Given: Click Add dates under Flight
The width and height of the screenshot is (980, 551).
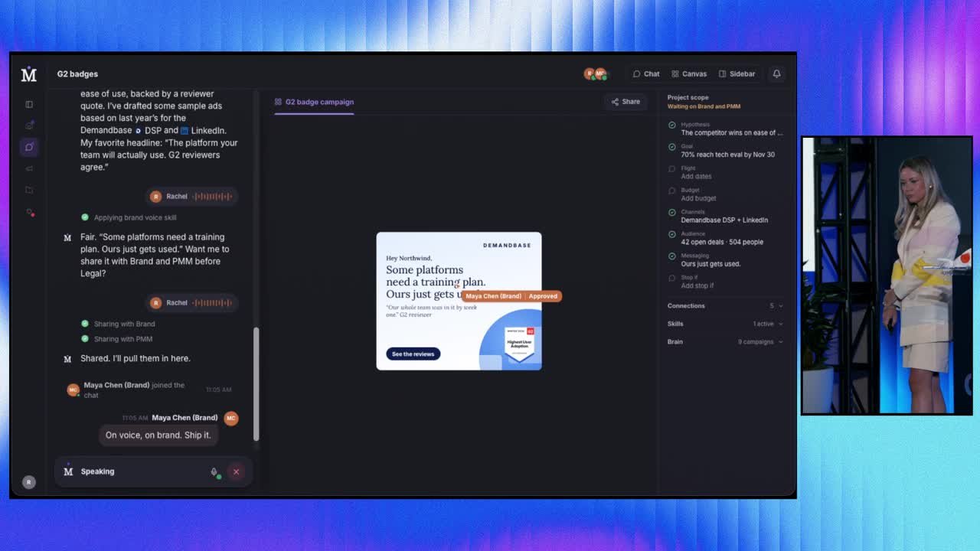Looking at the screenshot, I should click(696, 177).
